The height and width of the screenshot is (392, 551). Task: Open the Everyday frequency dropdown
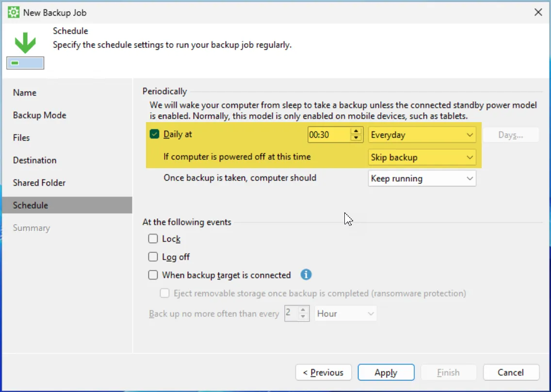[421, 135]
